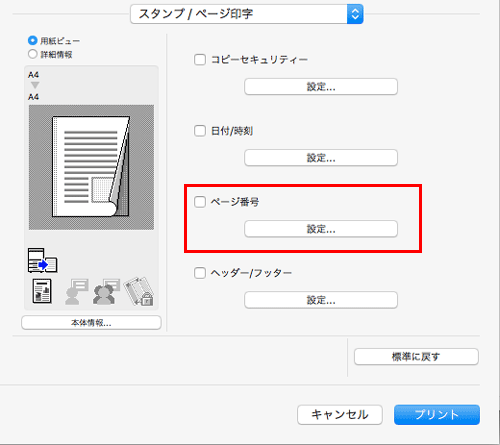Select the 詳細情報 radio button
The height and width of the screenshot is (445, 500).
tap(32, 54)
